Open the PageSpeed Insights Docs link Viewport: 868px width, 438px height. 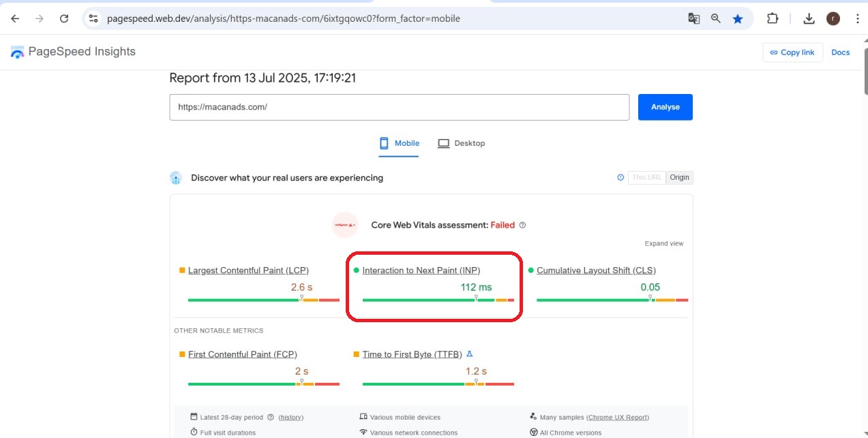coord(841,52)
